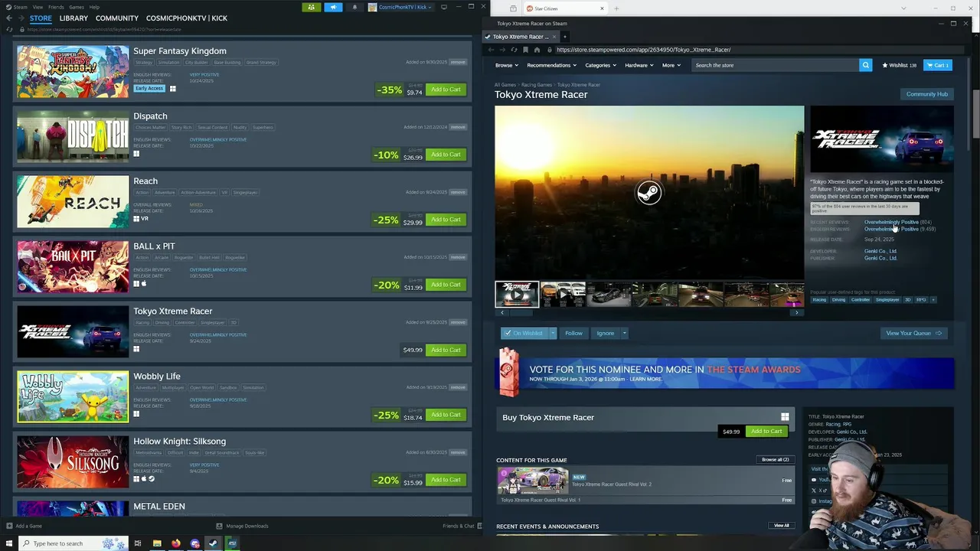The image size is (980, 551).
Task: Add Dispatch to cart
Action: (x=446, y=155)
